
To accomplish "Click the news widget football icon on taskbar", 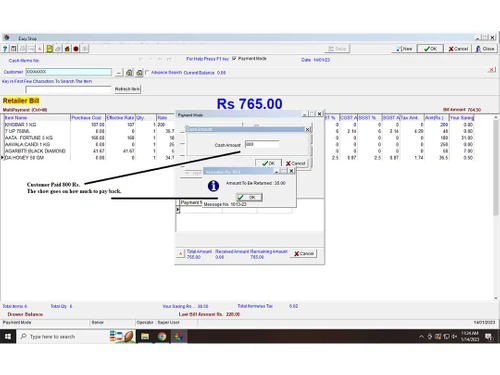I will tap(122, 337).
